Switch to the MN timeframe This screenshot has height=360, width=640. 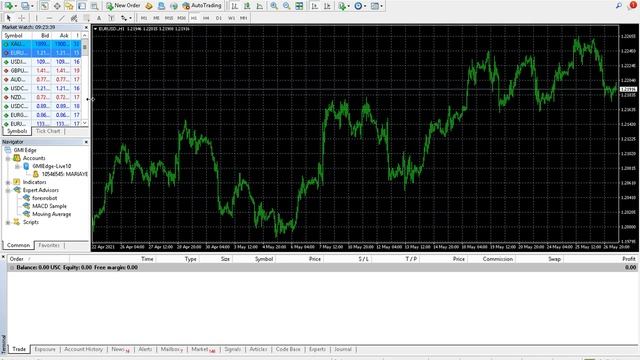[244, 18]
